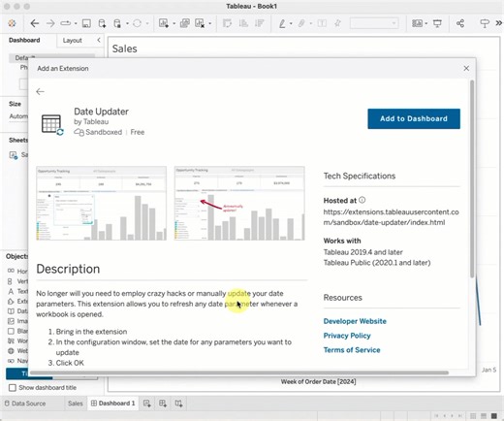
Task: Click the show mark labels icon
Action: (322, 23)
